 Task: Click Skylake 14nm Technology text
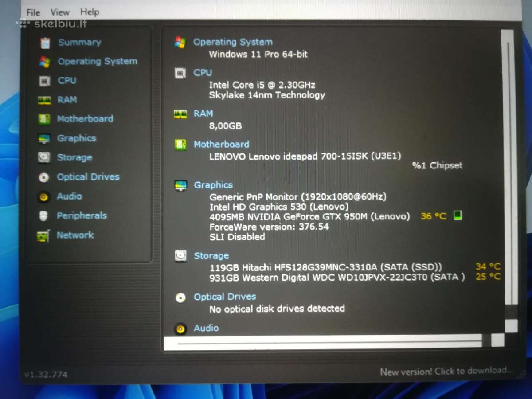click(267, 95)
